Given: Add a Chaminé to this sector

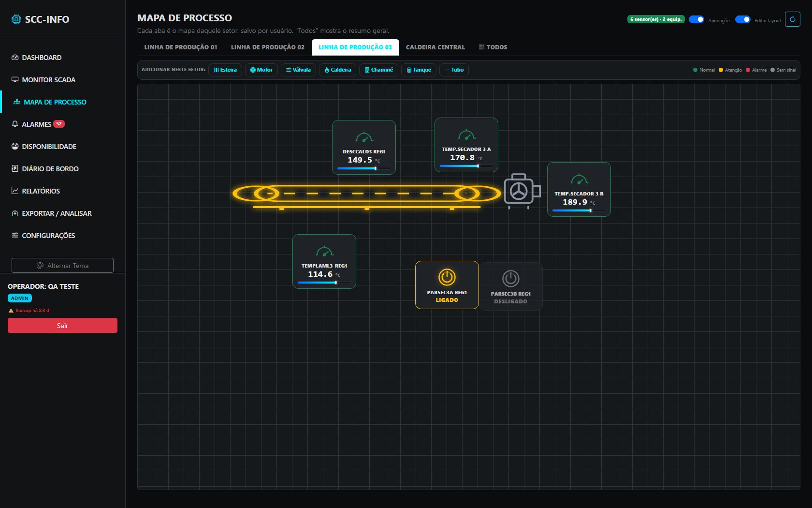Looking at the screenshot, I should coord(379,70).
